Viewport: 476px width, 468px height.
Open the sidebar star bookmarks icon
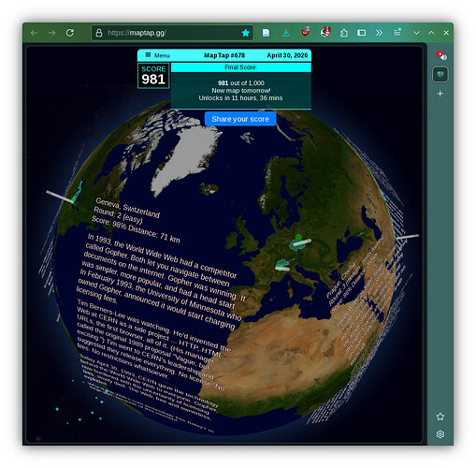(x=440, y=417)
